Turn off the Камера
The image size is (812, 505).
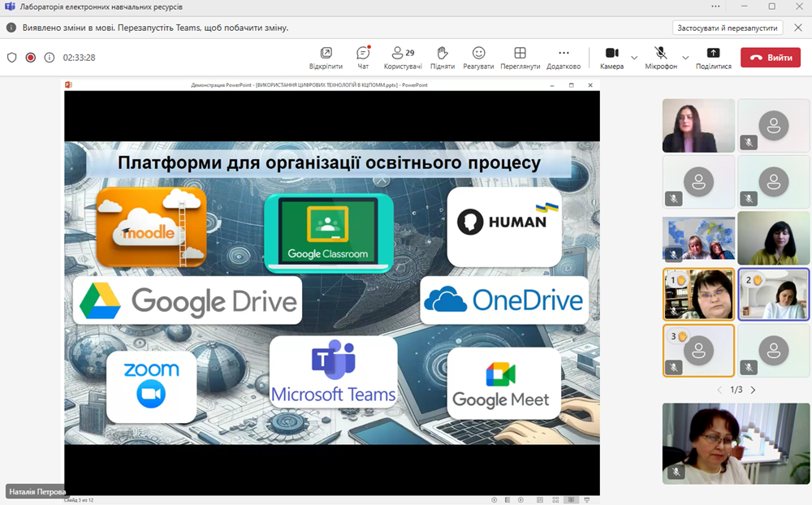click(x=613, y=57)
